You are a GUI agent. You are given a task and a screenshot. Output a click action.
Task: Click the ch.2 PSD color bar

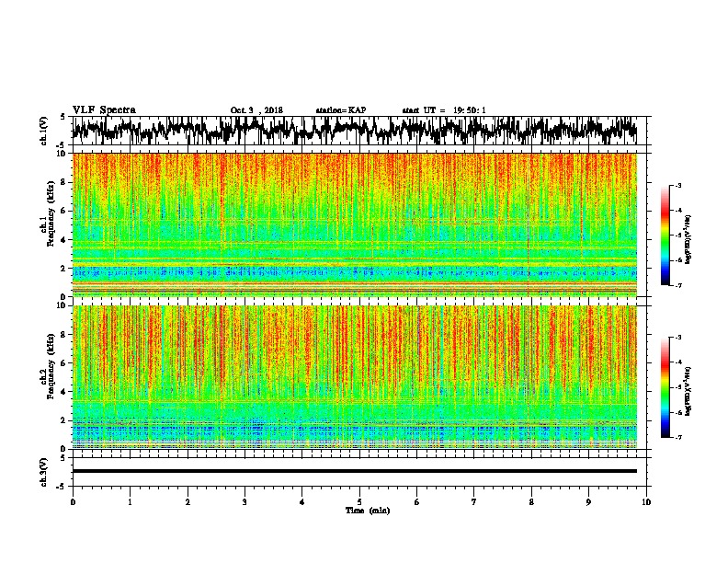665,387
